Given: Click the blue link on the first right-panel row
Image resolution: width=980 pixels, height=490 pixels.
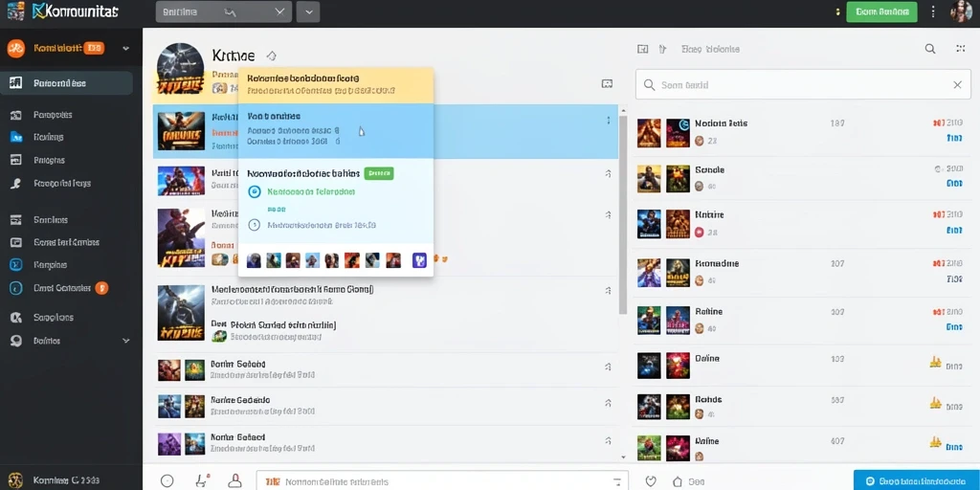Looking at the screenshot, I should [954, 138].
